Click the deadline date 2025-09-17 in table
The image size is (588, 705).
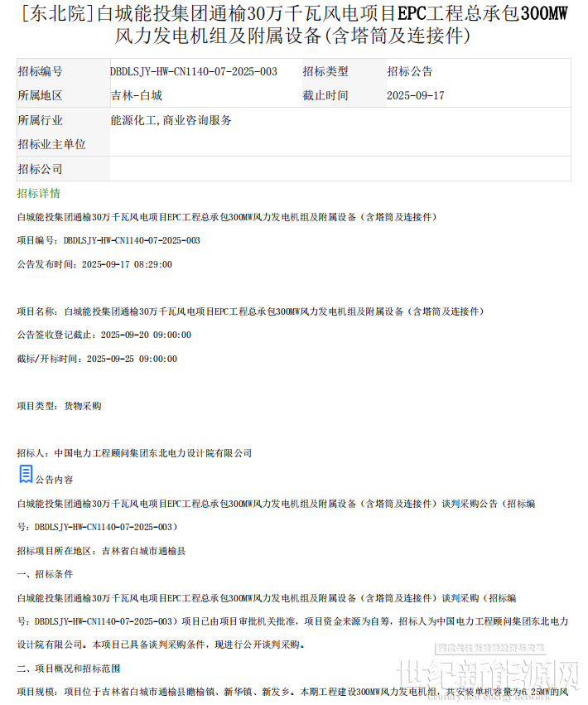pos(415,96)
